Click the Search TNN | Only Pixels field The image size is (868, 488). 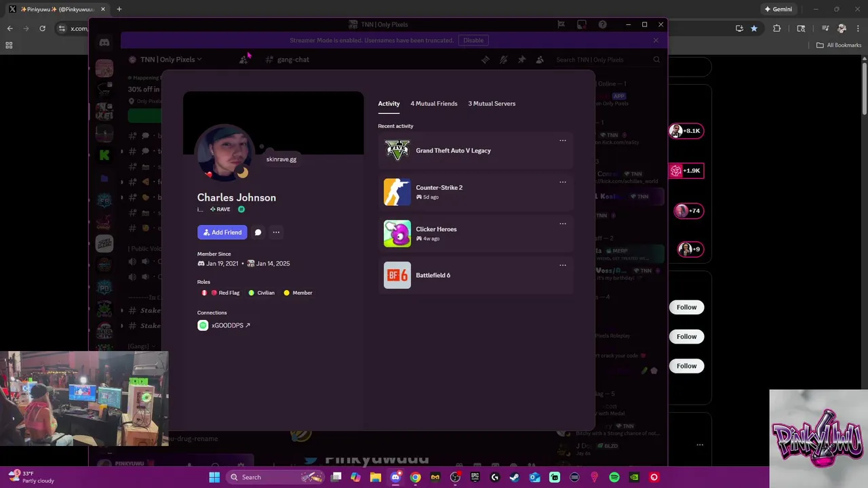point(607,60)
